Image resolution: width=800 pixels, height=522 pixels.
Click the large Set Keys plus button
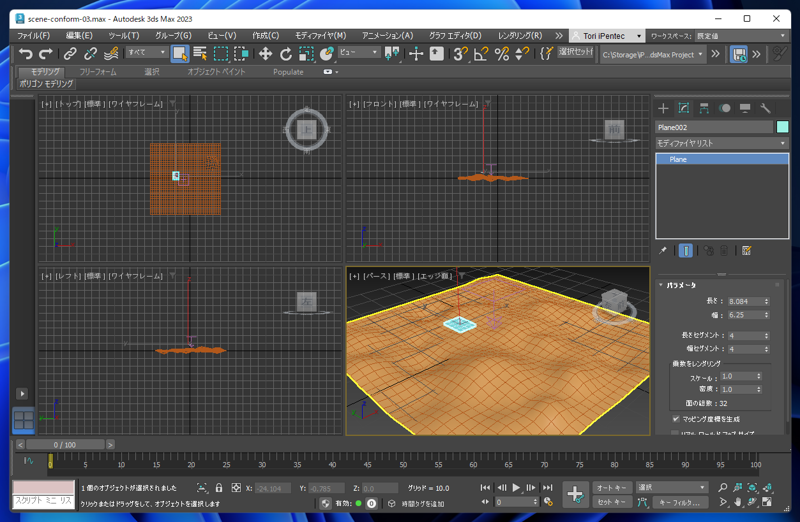point(576,494)
